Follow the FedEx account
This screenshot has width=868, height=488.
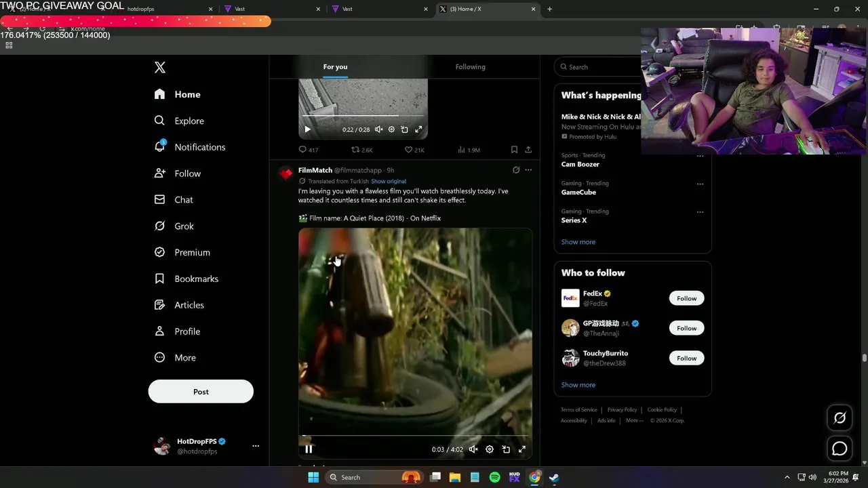click(686, 298)
